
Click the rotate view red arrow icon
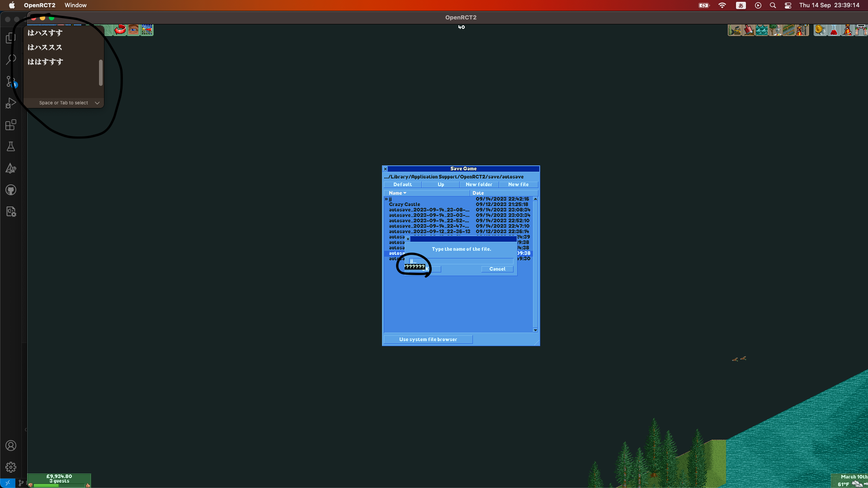point(120,30)
